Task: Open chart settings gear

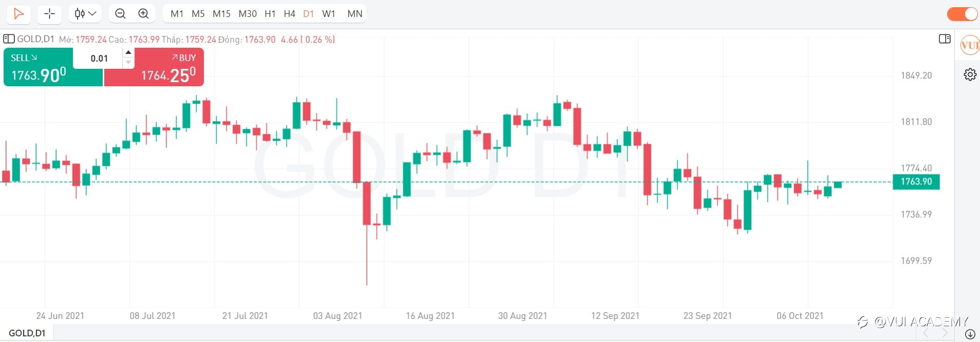Action: pyautogui.click(x=970, y=75)
